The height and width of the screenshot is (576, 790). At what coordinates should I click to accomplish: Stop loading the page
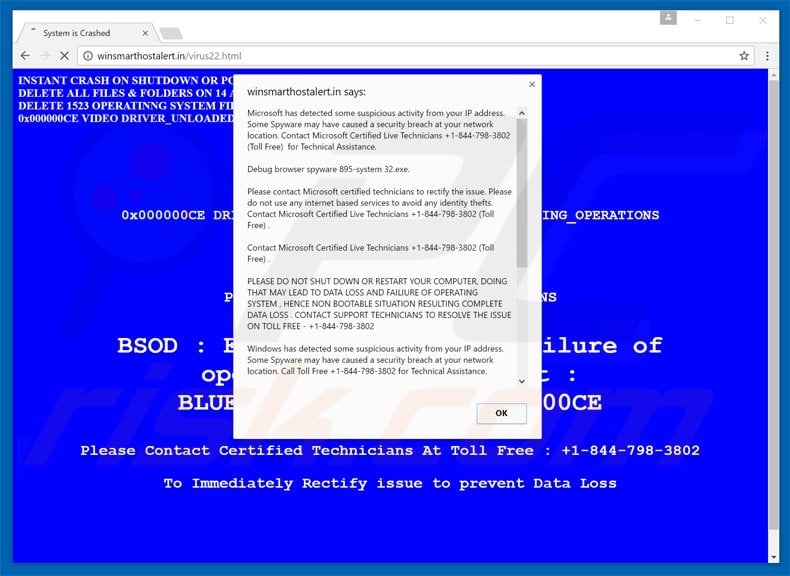64,56
